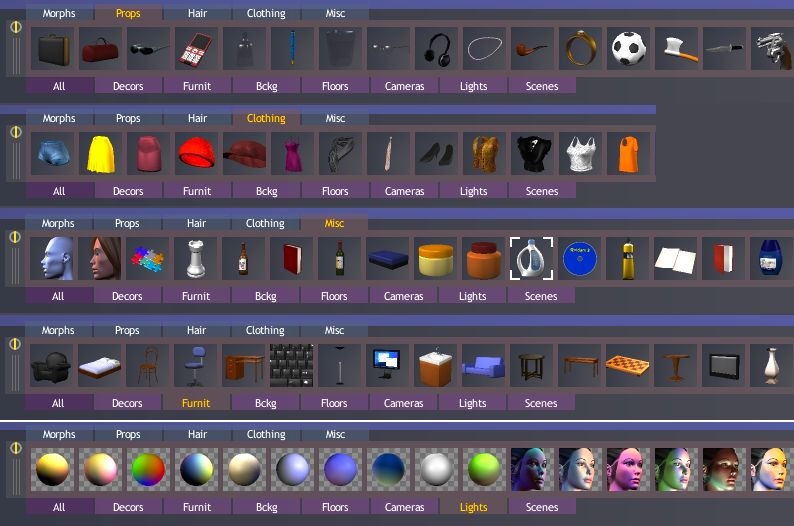Select the pink-lit face light preset
This screenshot has width=794, height=526.
[628, 469]
